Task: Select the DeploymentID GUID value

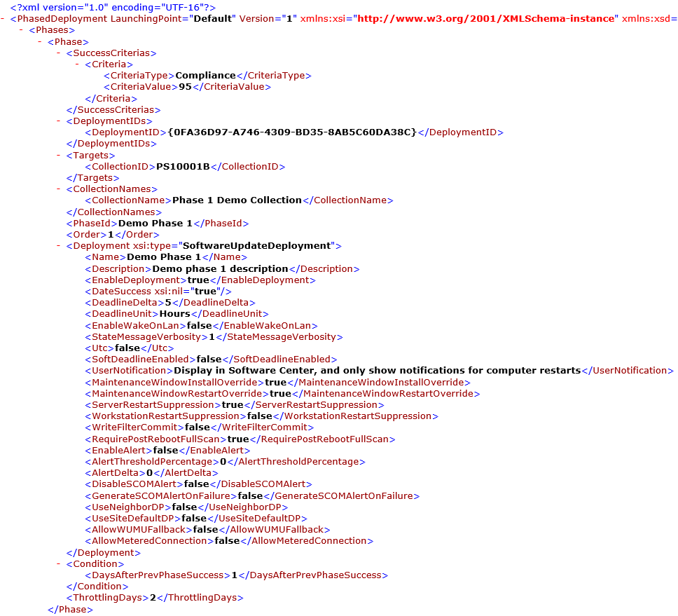Action: (292, 132)
